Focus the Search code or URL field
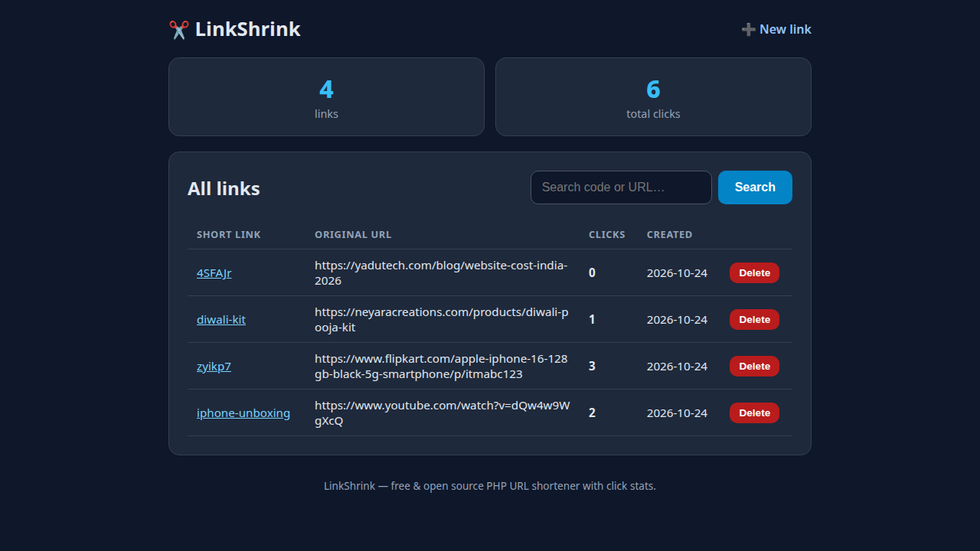Image resolution: width=980 pixels, height=551 pixels. click(x=621, y=187)
